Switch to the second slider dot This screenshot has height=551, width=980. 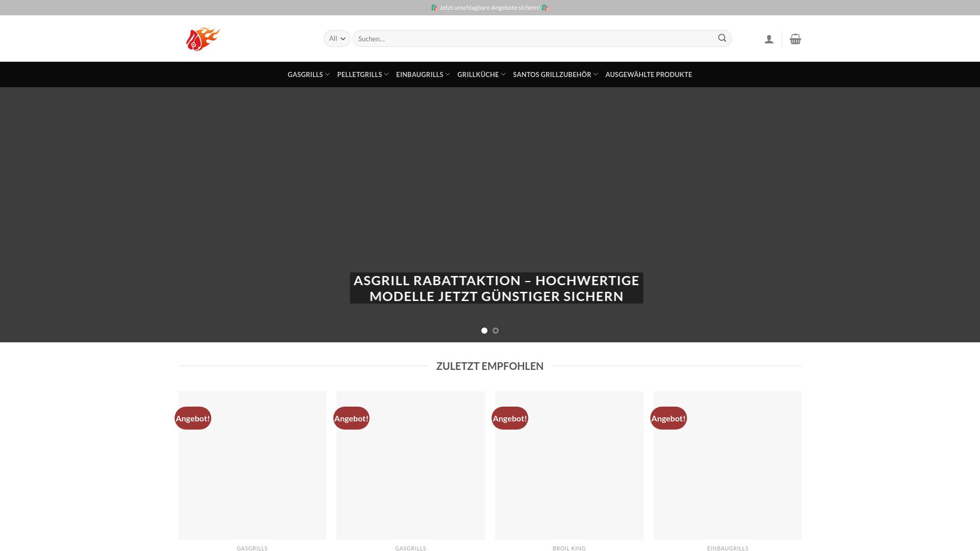pyautogui.click(x=496, y=331)
